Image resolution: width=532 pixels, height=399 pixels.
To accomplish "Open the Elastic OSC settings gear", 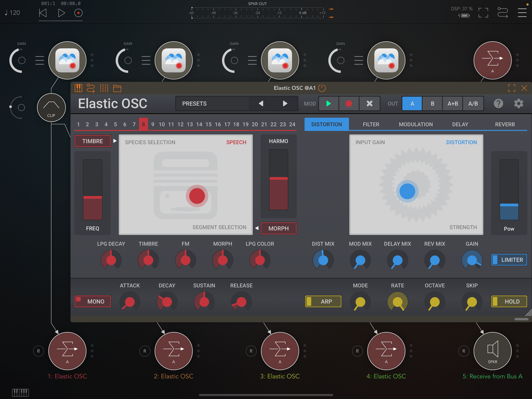I will click(x=519, y=103).
